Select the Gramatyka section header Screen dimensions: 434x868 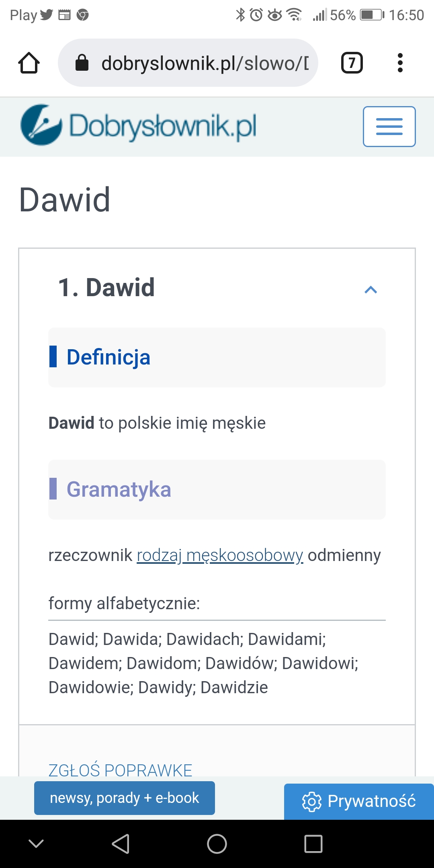point(119,489)
